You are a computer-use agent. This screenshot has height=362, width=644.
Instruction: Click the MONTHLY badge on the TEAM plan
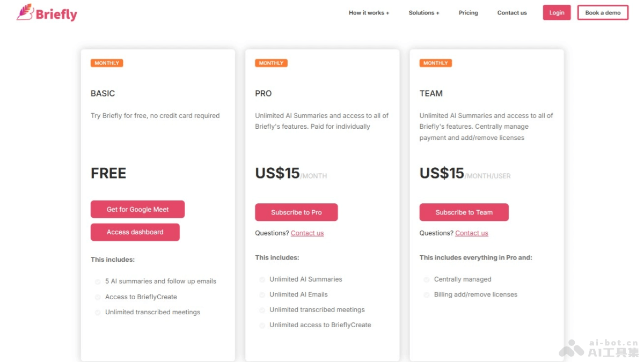click(x=435, y=63)
